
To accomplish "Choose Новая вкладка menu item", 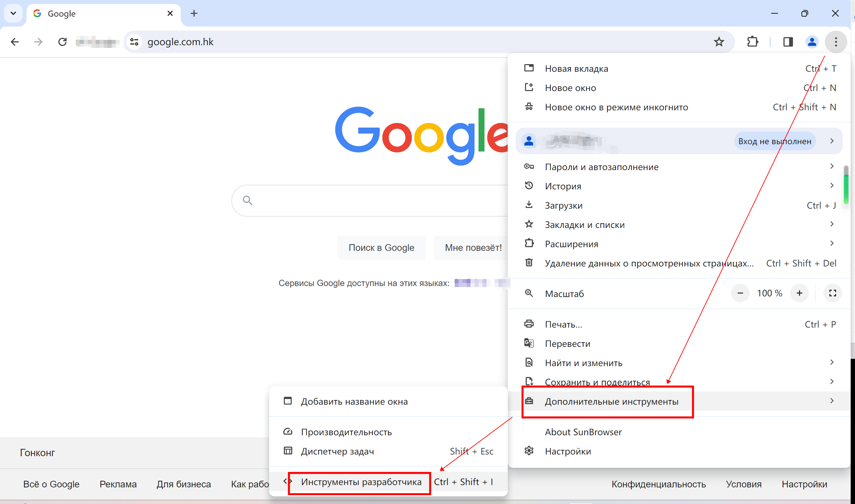I will [x=679, y=68].
